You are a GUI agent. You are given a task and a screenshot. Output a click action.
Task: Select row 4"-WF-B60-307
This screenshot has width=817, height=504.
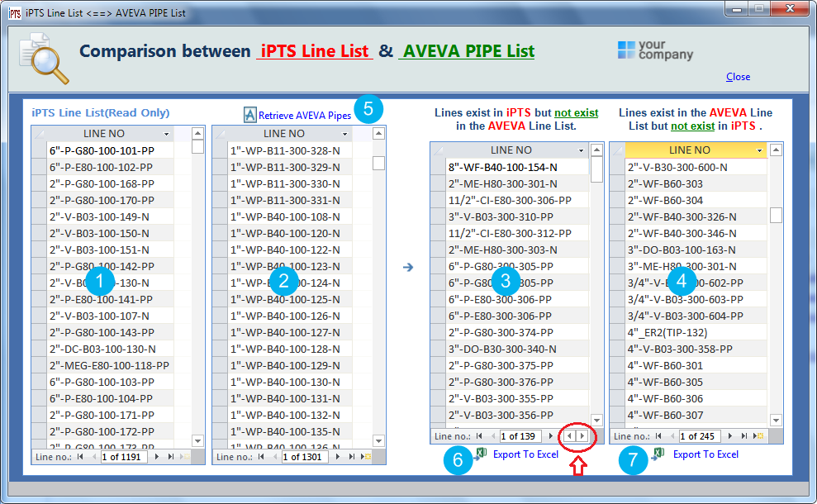[x=696, y=415]
